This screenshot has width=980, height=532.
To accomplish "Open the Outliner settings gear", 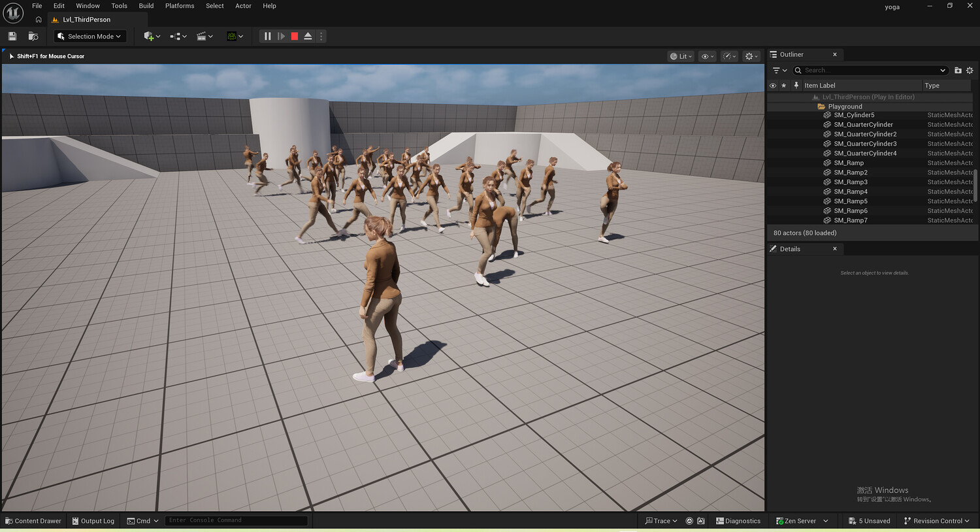I will coord(970,71).
